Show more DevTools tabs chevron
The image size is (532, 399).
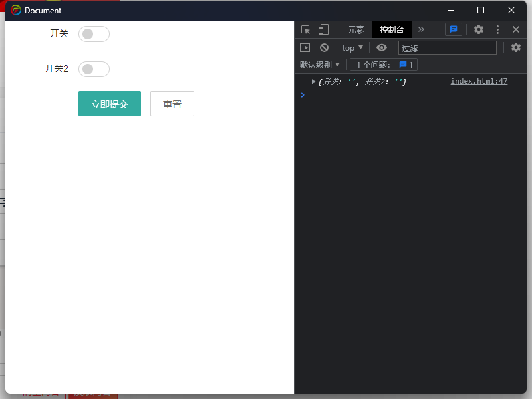[421, 29]
